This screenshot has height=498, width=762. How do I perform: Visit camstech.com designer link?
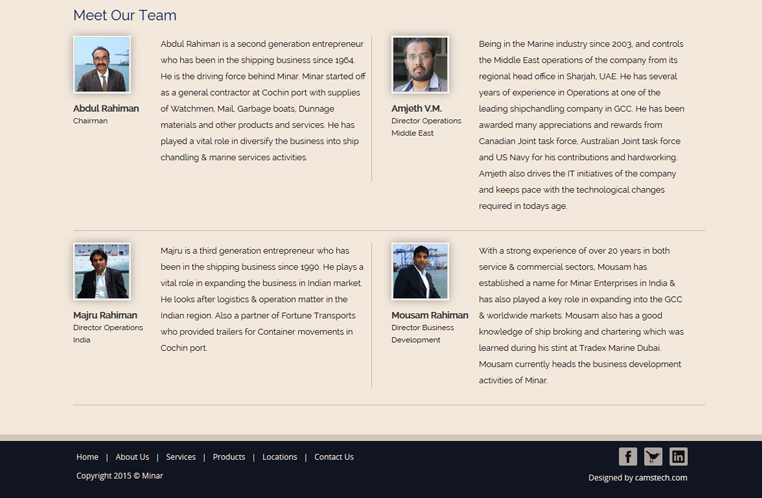point(661,478)
